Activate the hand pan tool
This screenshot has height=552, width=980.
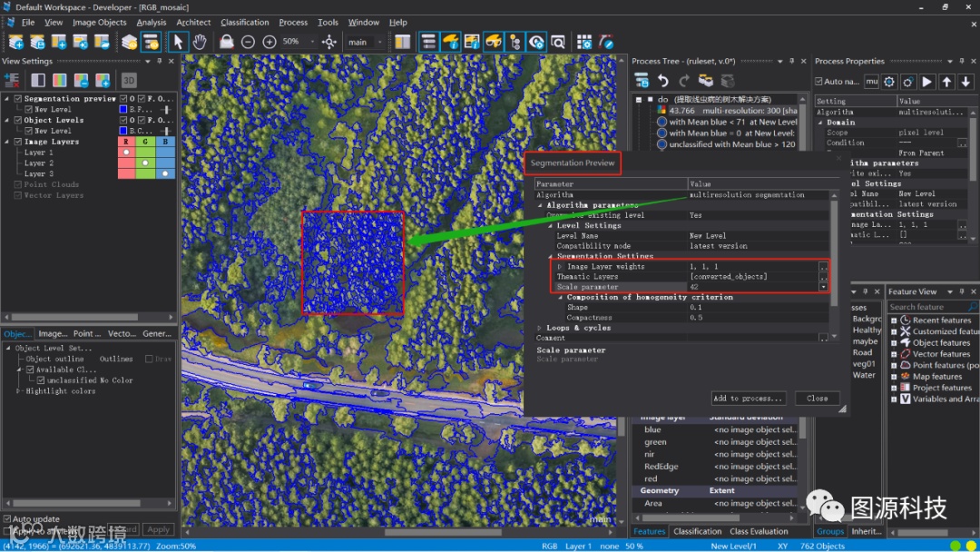pos(200,42)
